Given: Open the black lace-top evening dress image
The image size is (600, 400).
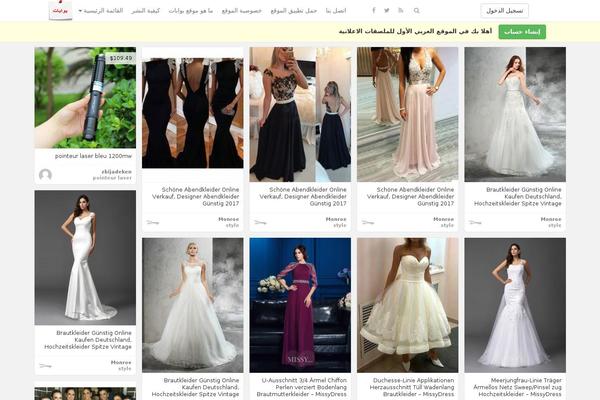Looking at the screenshot, I should 300,114.
